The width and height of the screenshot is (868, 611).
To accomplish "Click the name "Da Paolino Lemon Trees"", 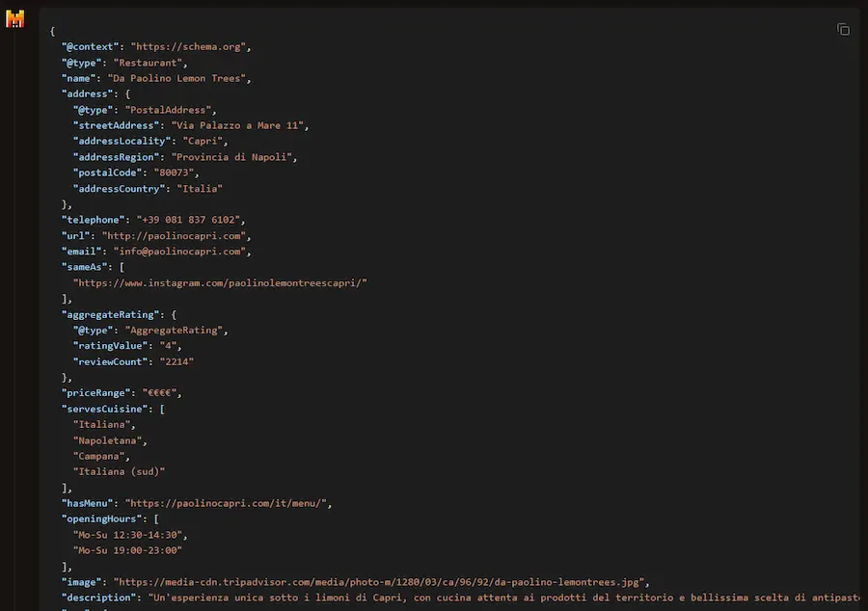I will (176, 78).
